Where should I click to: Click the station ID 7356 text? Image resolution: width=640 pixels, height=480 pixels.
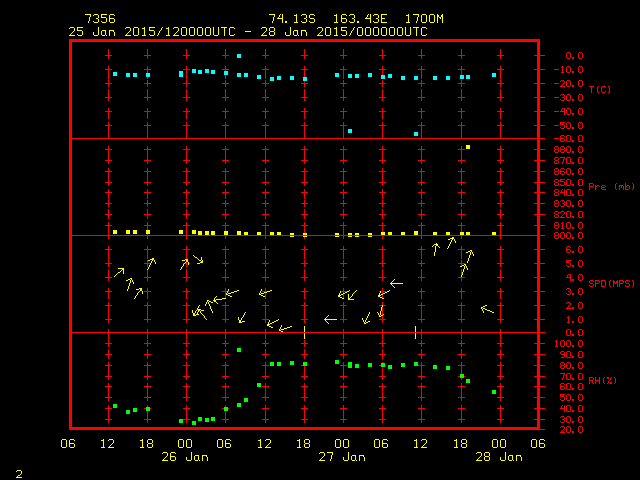click(100, 19)
